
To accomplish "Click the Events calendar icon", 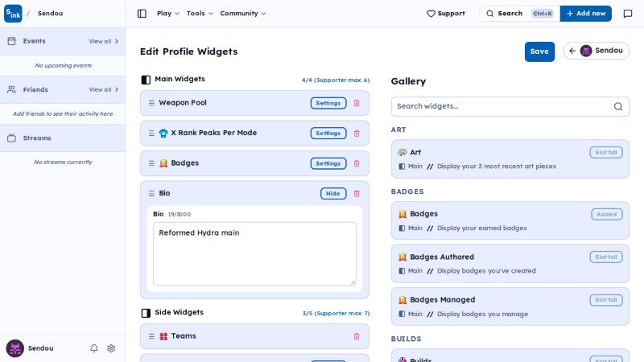I will [11, 41].
